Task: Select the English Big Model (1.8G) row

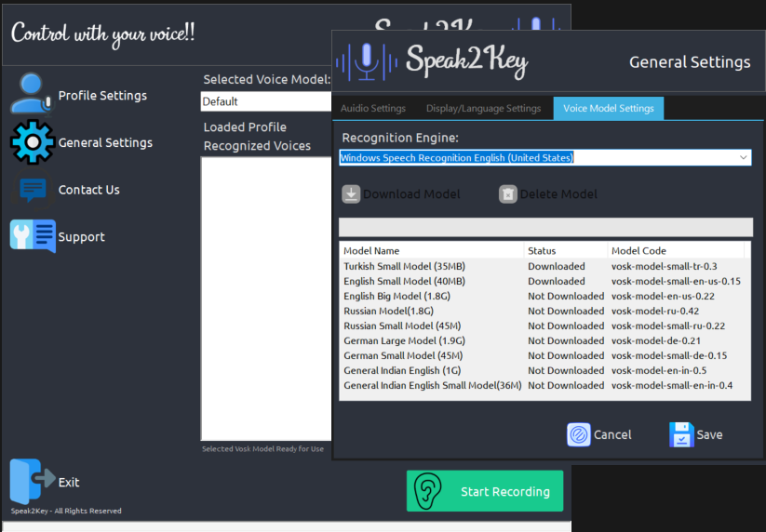Action: pyautogui.click(x=544, y=296)
